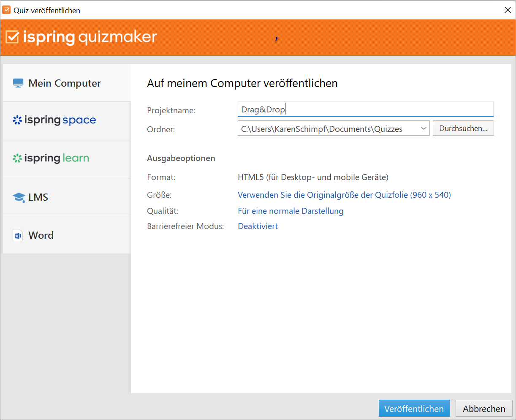Click the iSpring Space star icon
This screenshot has height=420, width=516.
pos(17,120)
